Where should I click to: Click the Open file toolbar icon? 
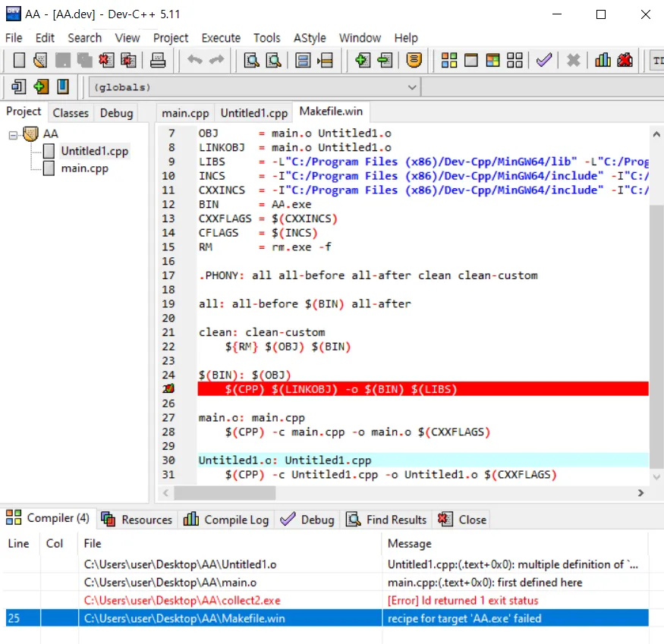tap(40, 60)
